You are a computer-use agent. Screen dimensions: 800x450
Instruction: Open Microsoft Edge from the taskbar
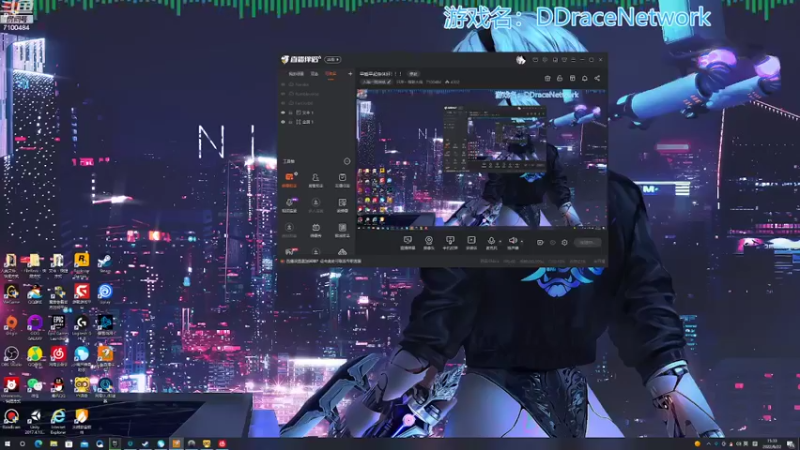tap(38, 444)
